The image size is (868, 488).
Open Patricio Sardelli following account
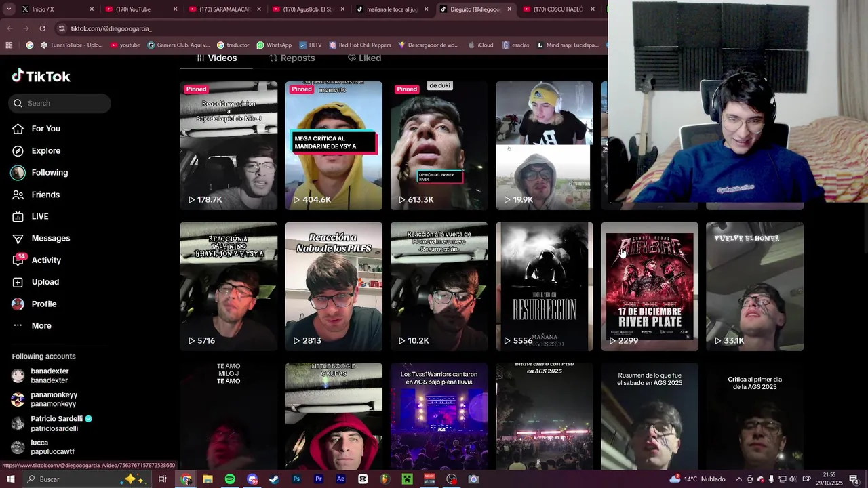pyautogui.click(x=56, y=423)
